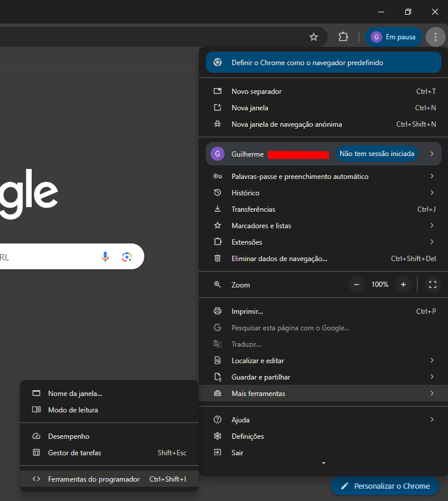Click the Sair exit icon
This screenshot has width=448, height=501.
218,452
